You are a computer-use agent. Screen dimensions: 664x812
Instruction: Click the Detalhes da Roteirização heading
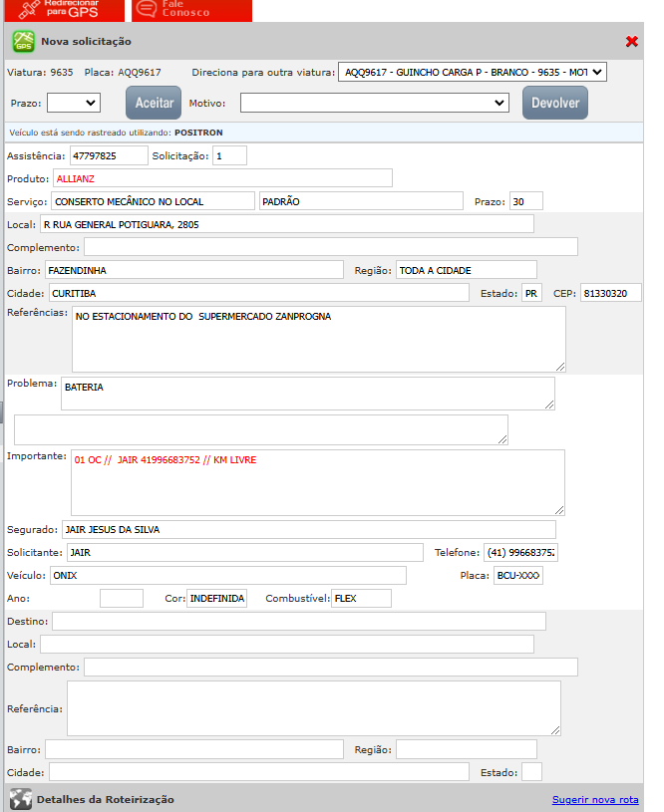click(106, 799)
